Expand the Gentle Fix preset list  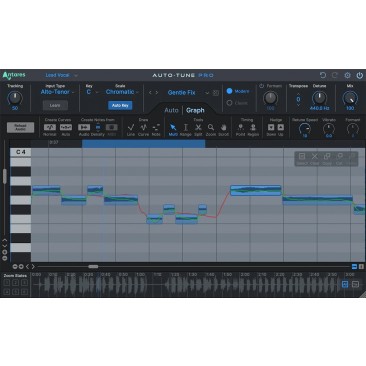(x=207, y=93)
